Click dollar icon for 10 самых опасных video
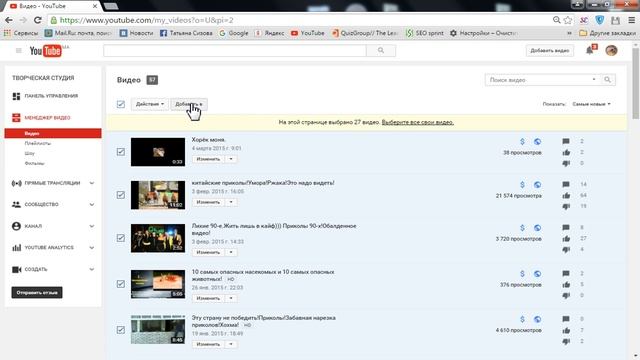 pyautogui.click(x=522, y=273)
